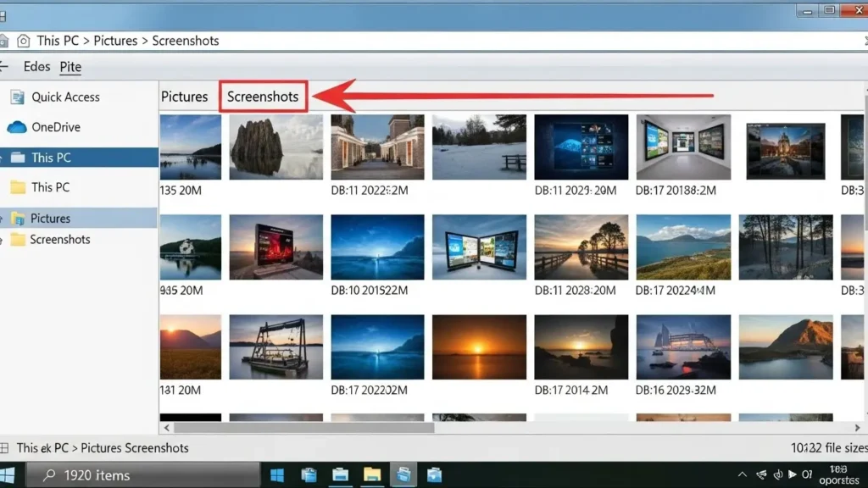The image size is (868, 488).
Task: Click This PC in the breadcrumb path
Action: [57, 40]
